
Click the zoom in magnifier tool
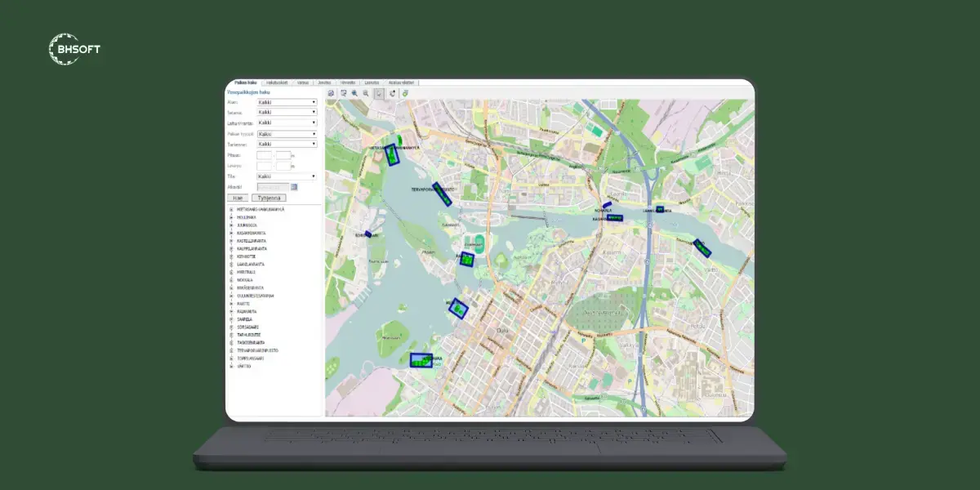point(354,93)
